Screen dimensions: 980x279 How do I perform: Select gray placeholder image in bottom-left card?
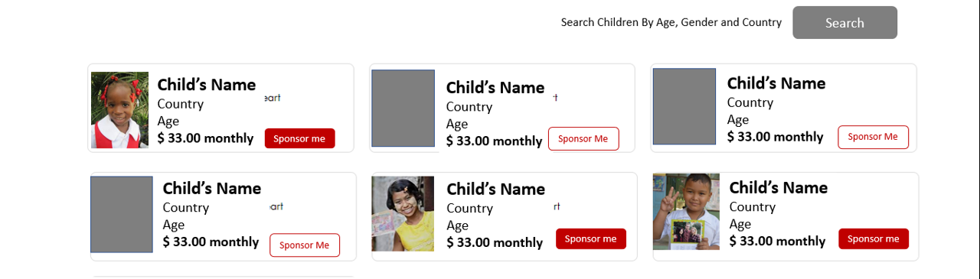tap(122, 214)
